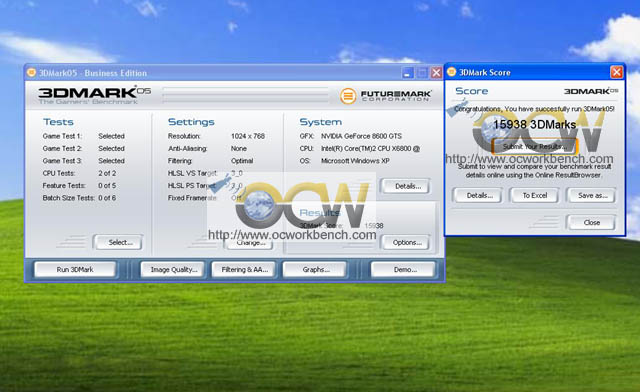640x392 pixels.
Task: Open system Details in main window
Action: [407, 186]
